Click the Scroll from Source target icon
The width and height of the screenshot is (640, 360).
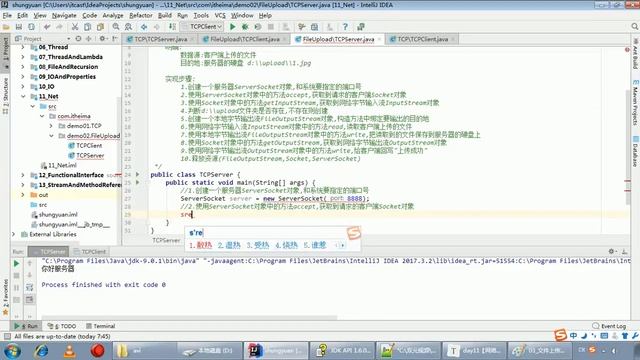[x=78, y=39]
